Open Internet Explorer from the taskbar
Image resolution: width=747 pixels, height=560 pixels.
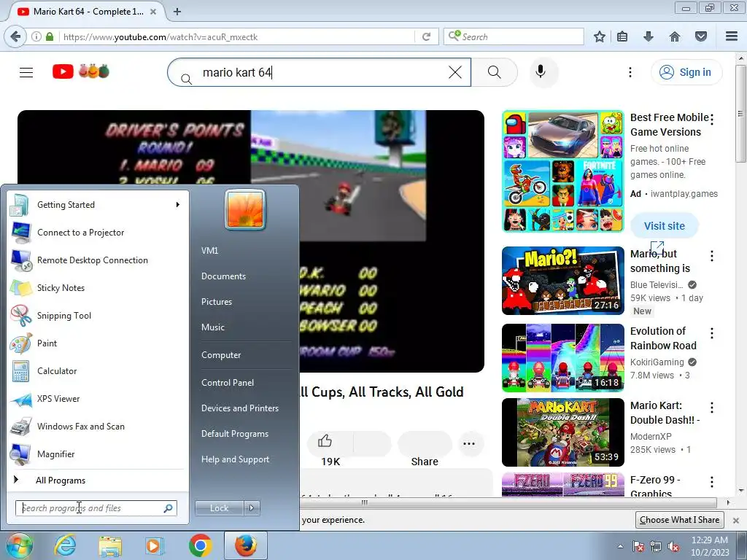[x=65, y=545]
